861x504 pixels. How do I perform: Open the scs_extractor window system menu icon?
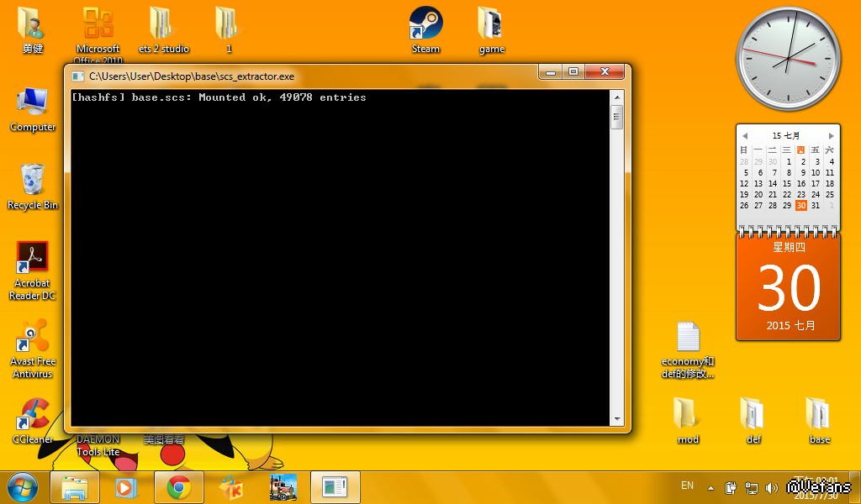pos(78,76)
